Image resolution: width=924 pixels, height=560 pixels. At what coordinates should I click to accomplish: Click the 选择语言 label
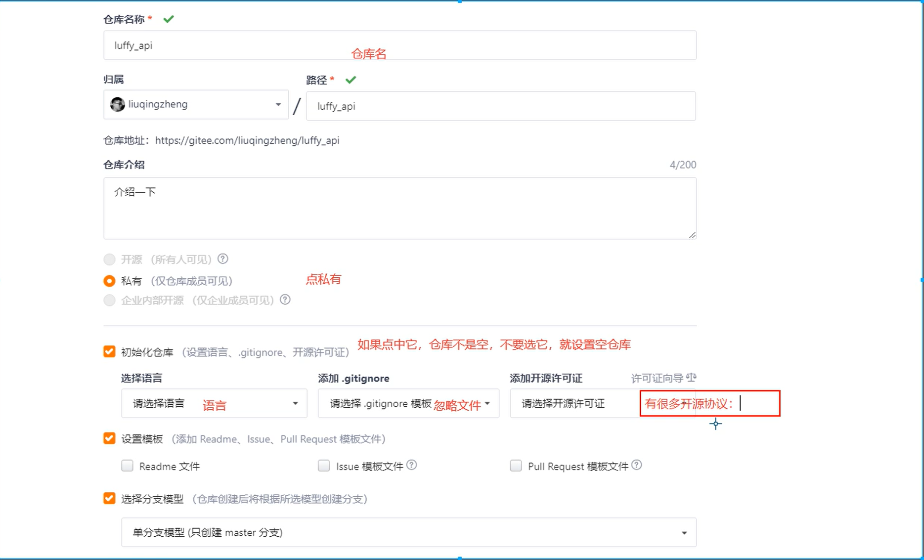[x=142, y=378]
